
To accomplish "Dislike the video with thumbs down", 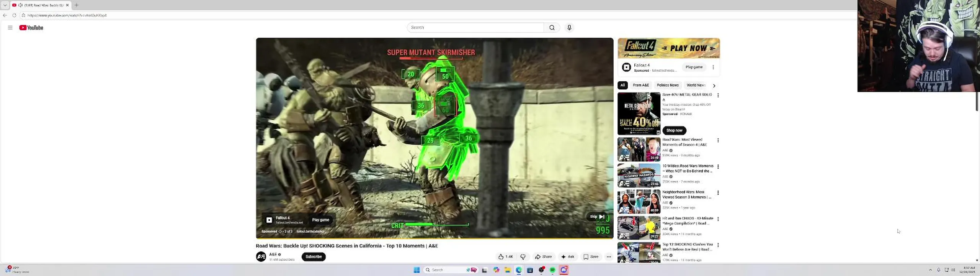I will point(523,257).
